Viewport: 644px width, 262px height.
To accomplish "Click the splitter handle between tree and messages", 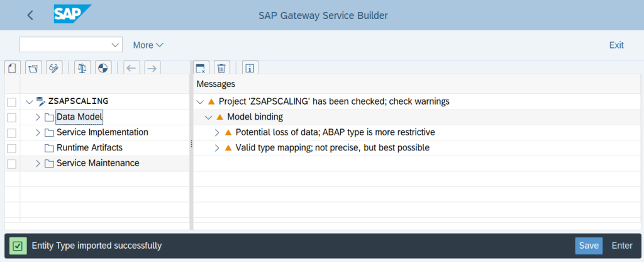I will 191,144.
